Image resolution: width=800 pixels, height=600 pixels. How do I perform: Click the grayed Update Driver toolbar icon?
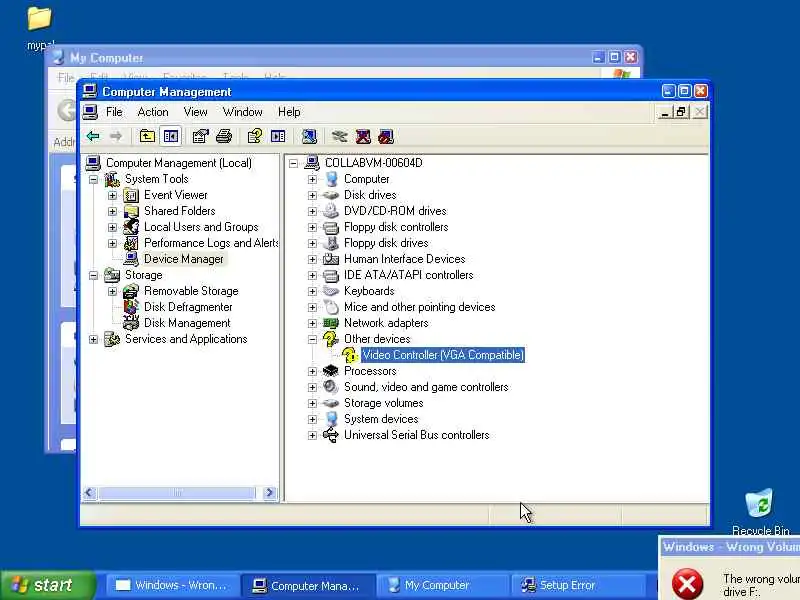[339, 136]
